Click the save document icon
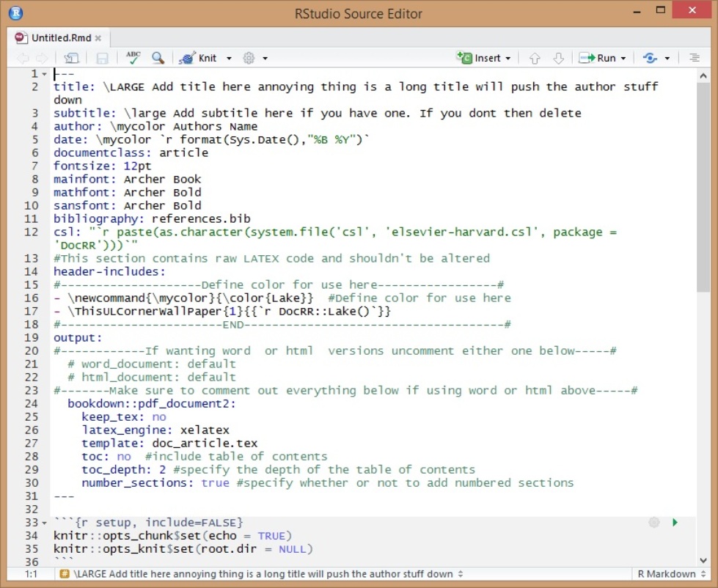The width and height of the screenshot is (718, 588). [x=102, y=58]
